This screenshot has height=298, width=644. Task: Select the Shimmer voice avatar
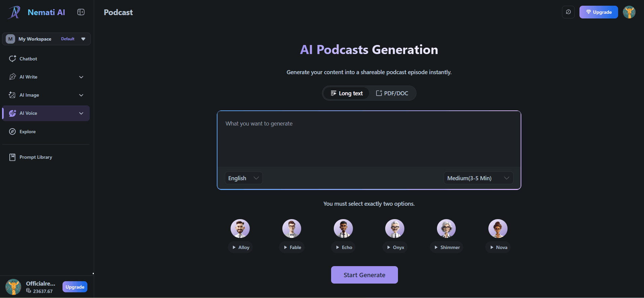446,229
